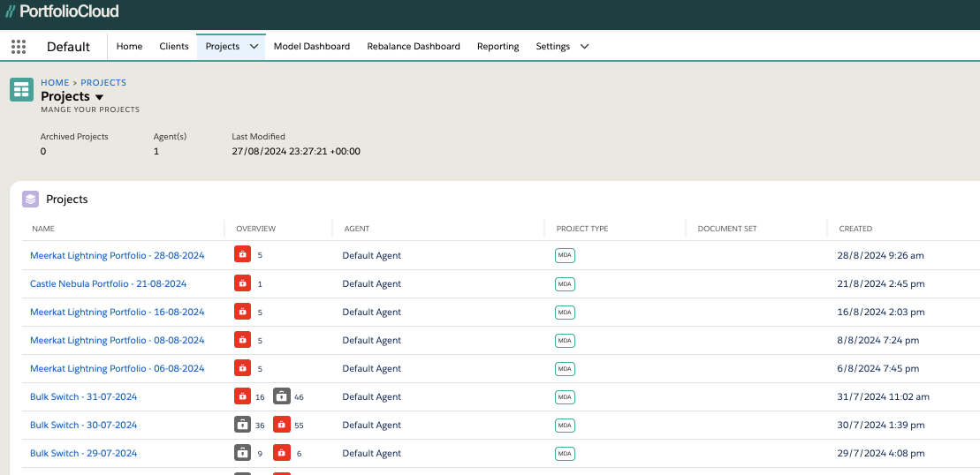Click the green Projects table icon

point(22,90)
